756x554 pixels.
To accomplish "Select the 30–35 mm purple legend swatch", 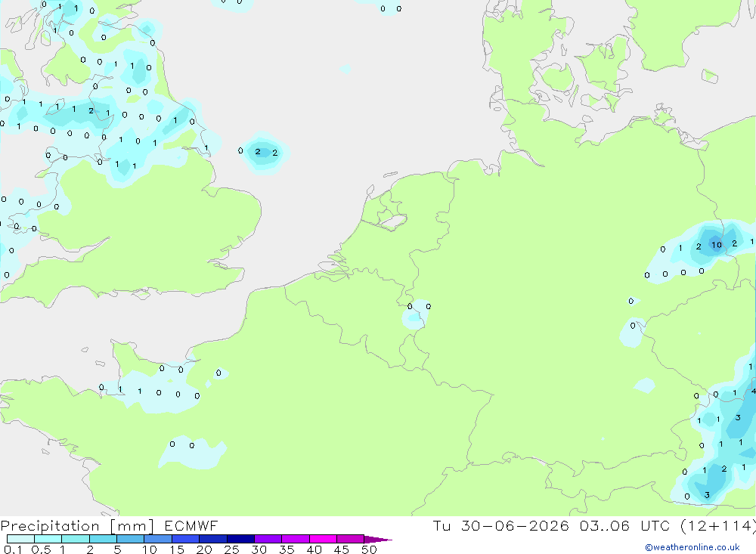I will pyautogui.click(x=268, y=539).
